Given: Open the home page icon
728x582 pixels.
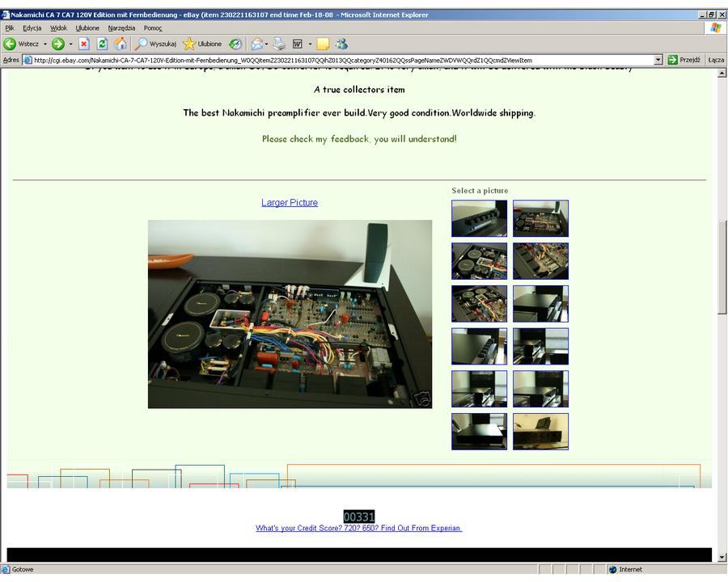Looking at the screenshot, I should (121, 44).
